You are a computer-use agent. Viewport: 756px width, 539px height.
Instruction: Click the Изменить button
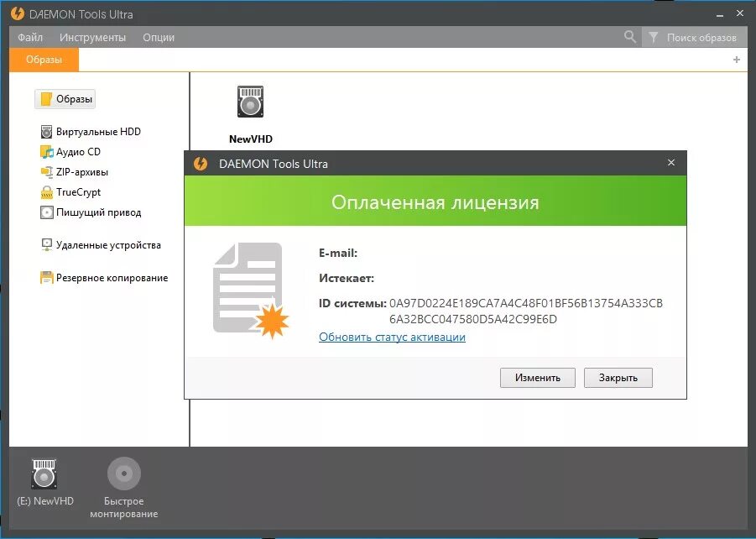(538, 378)
